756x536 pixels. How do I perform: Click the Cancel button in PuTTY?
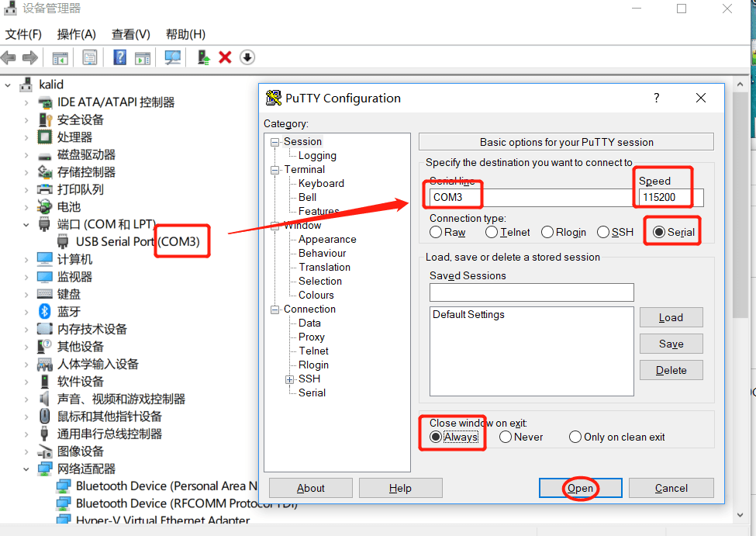[671, 488]
